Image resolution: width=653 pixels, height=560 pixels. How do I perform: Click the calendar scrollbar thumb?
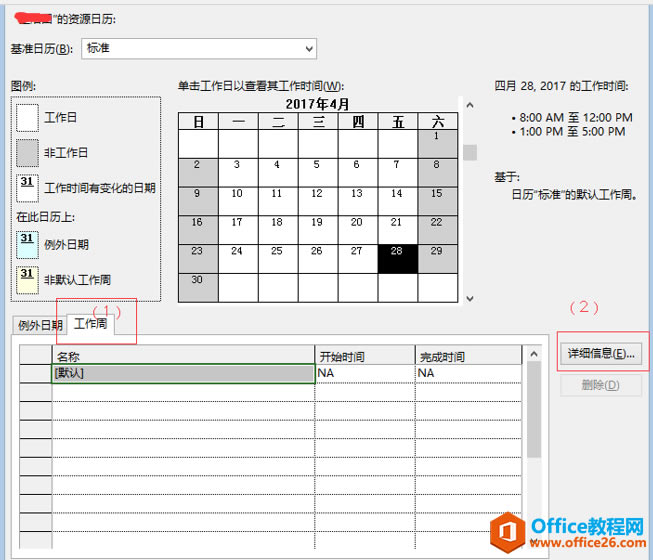[x=470, y=152]
